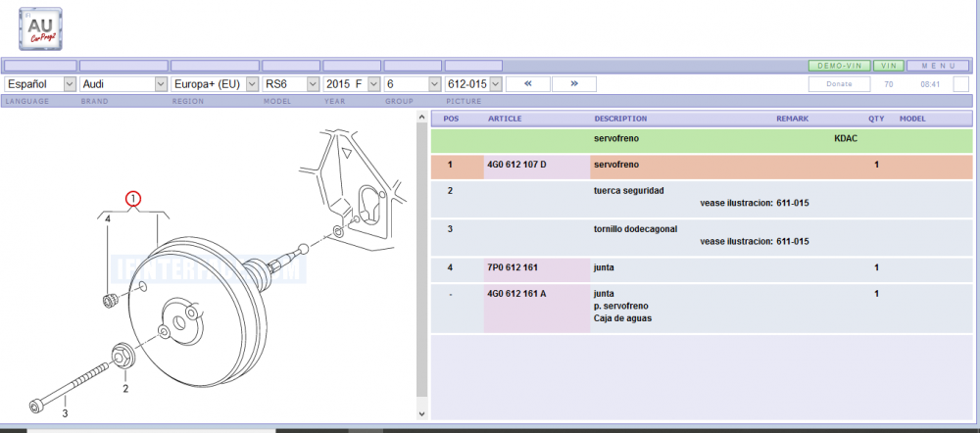Image resolution: width=980 pixels, height=433 pixels.
Task: Open the 612-015 picture dropdown
Action: click(x=473, y=83)
